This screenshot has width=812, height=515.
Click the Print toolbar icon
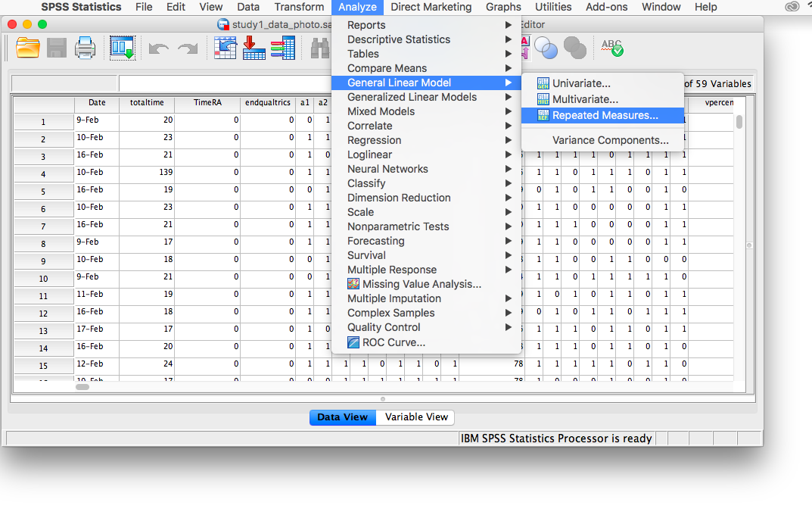(x=85, y=48)
